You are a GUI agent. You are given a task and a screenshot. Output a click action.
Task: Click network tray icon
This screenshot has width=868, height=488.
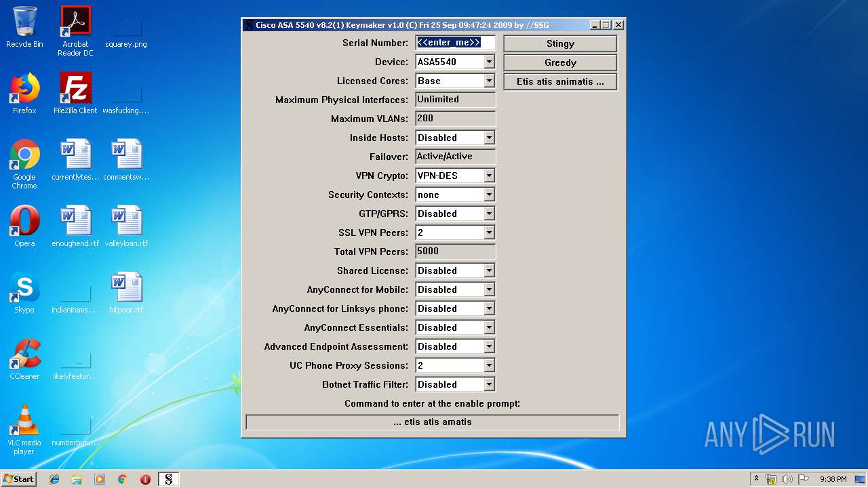click(x=771, y=479)
